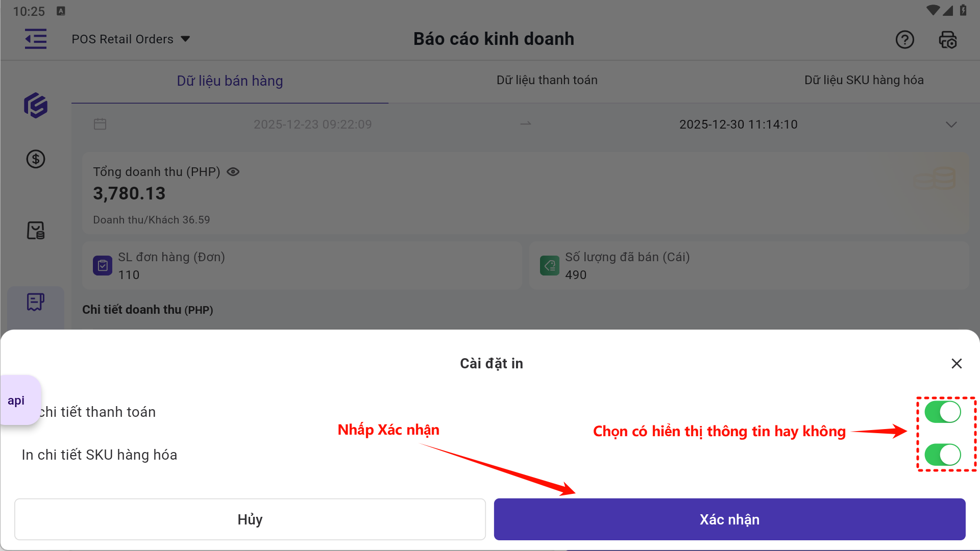Open the orders bag sidebar icon
The width and height of the screenshot is (980, 551).
tap(36, 230)
